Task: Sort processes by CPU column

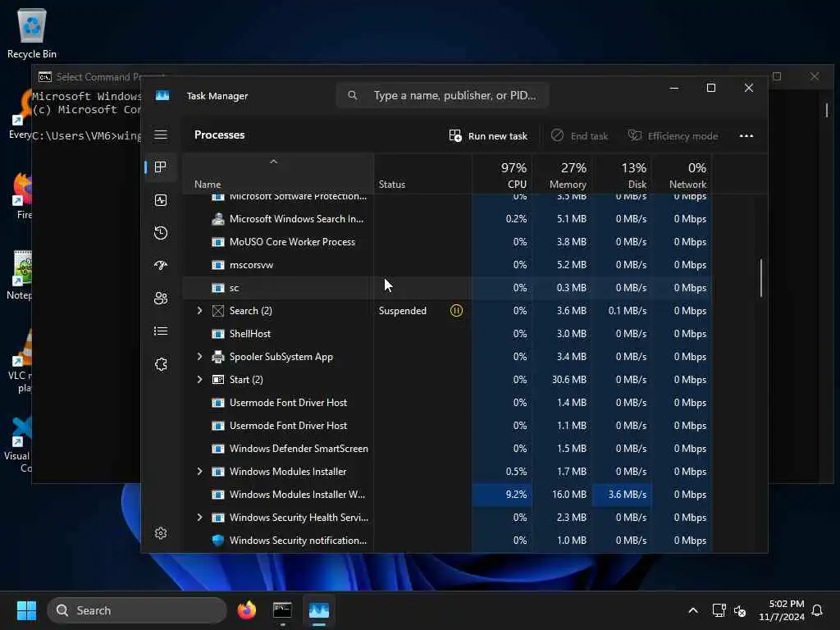Action: pos(503,174)
